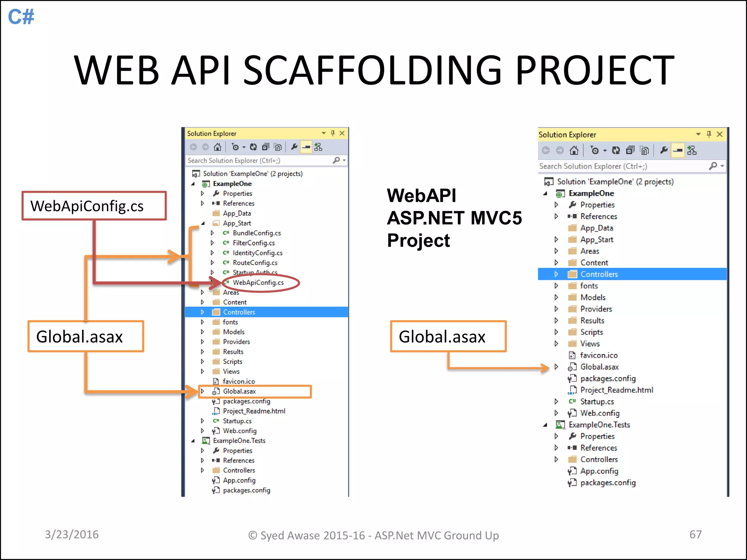Select favicon.ico in left tree

[239, 381]
